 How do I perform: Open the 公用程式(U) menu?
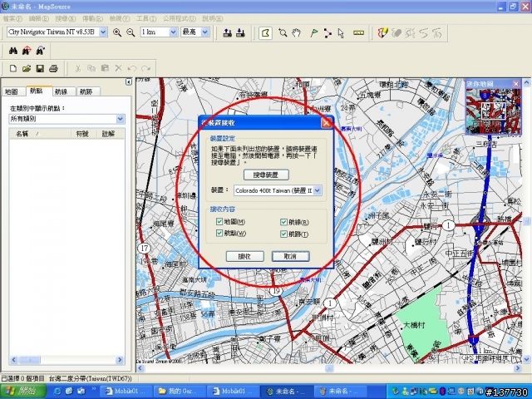point(180,18)
